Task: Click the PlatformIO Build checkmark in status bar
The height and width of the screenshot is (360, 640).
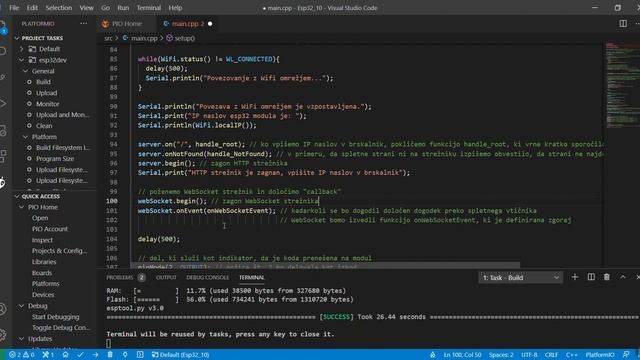Action: click(x=80, y=355)
